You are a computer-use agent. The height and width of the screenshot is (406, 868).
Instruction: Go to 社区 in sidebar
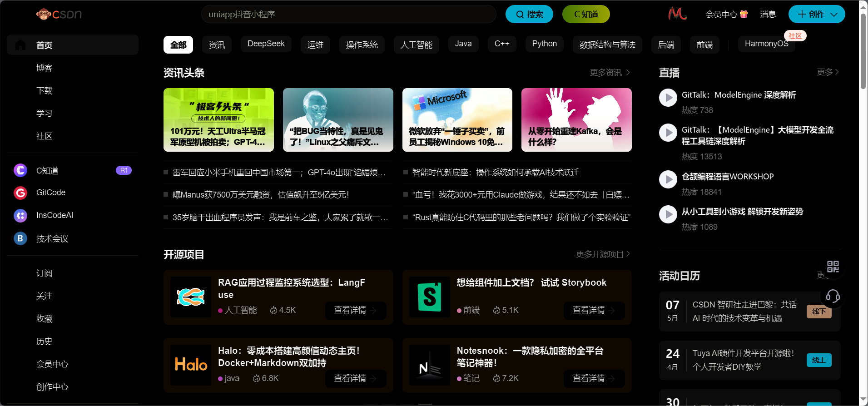[45, 136]
